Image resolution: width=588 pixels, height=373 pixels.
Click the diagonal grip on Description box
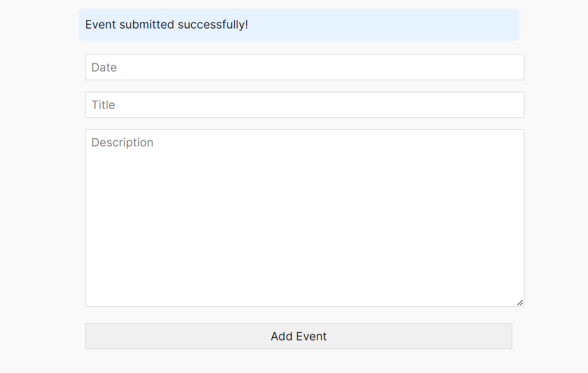coord(520,302)
